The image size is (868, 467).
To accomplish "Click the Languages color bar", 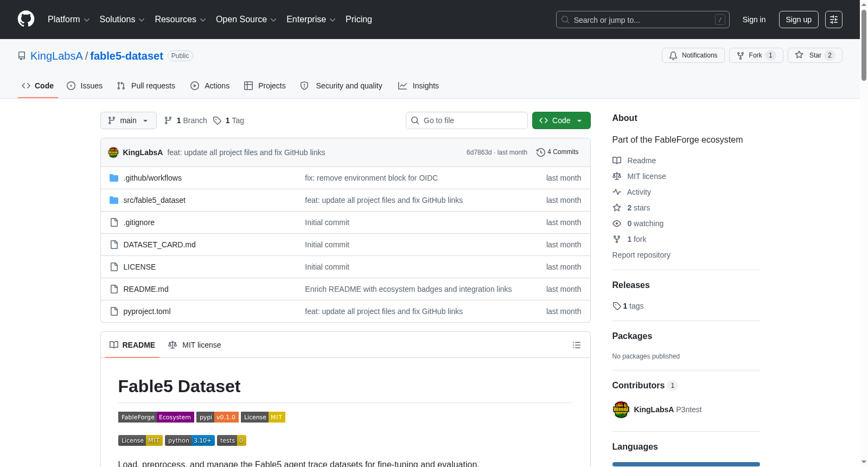I will [x=686, y=464].
